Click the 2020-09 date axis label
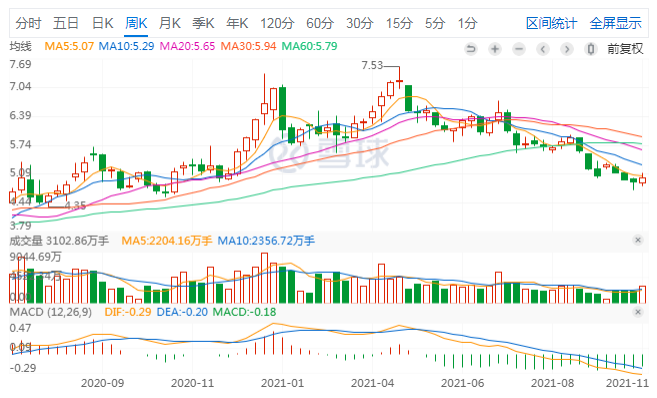 click(102, 383)
